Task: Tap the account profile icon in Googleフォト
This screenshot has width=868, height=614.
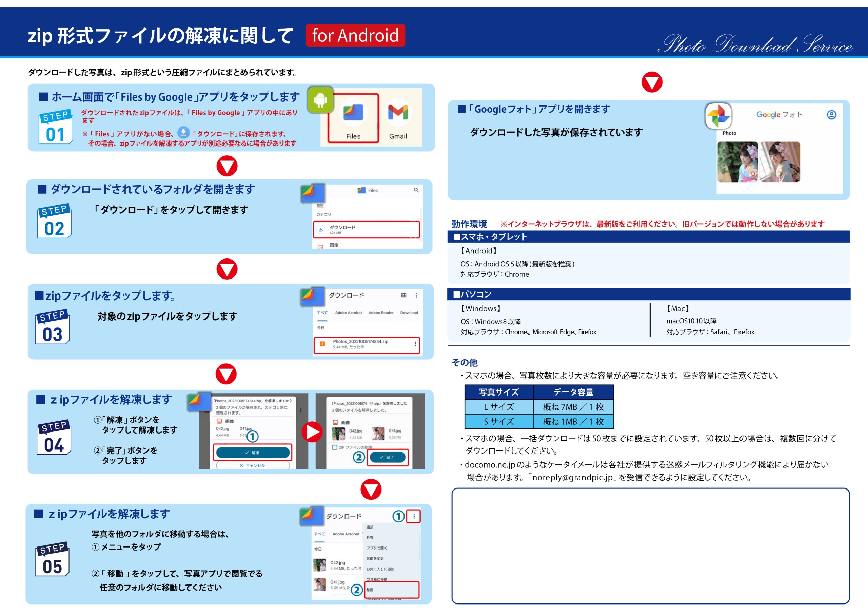Action: tap(831, 115)
